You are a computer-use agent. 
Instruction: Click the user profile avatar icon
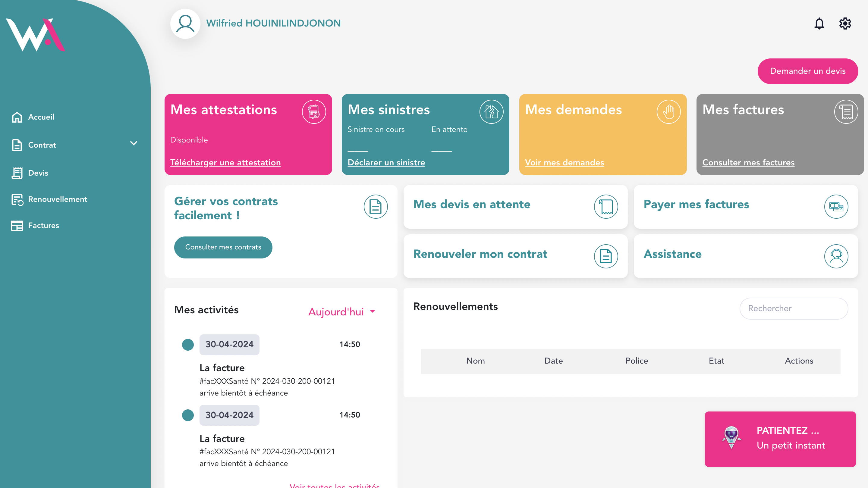pyautogui.click(x=185, y=23)
